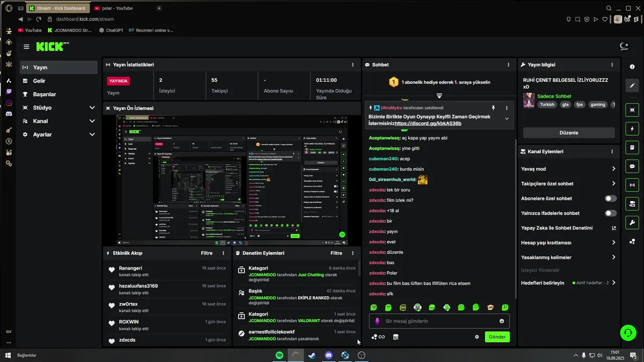Open the shop icon below chat
Viewport: 644px width, 362px height.
coord(395,337)
